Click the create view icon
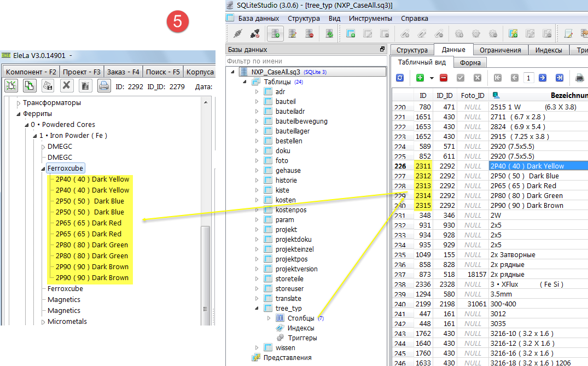Screen dimensions: 588x366 pyautogui.click(x=513, y=34)
